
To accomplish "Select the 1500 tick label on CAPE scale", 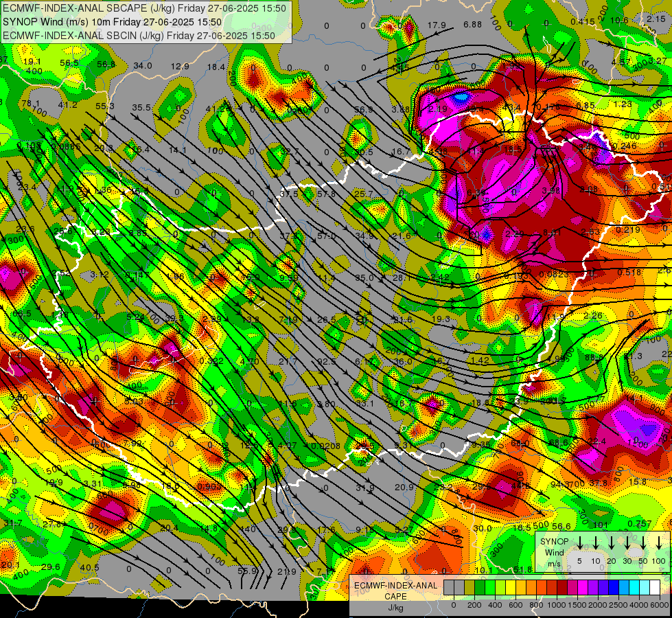I will [577, 605].
